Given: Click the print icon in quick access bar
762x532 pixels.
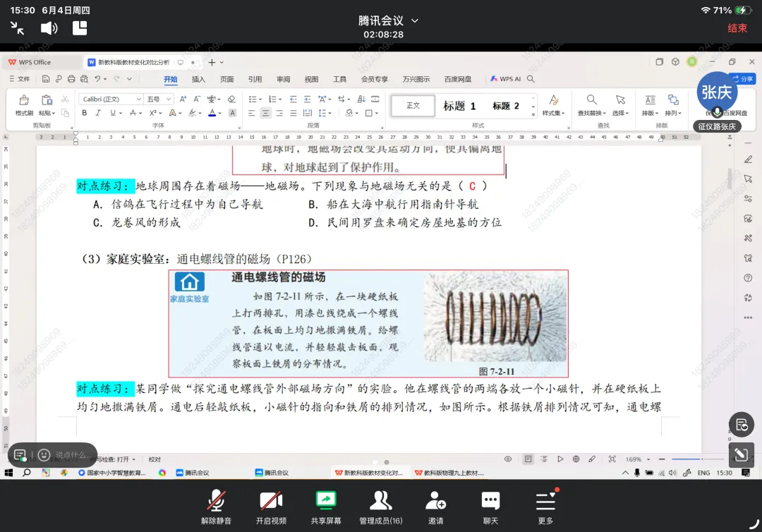Looking at the screenshot, I should pos(71,79).
